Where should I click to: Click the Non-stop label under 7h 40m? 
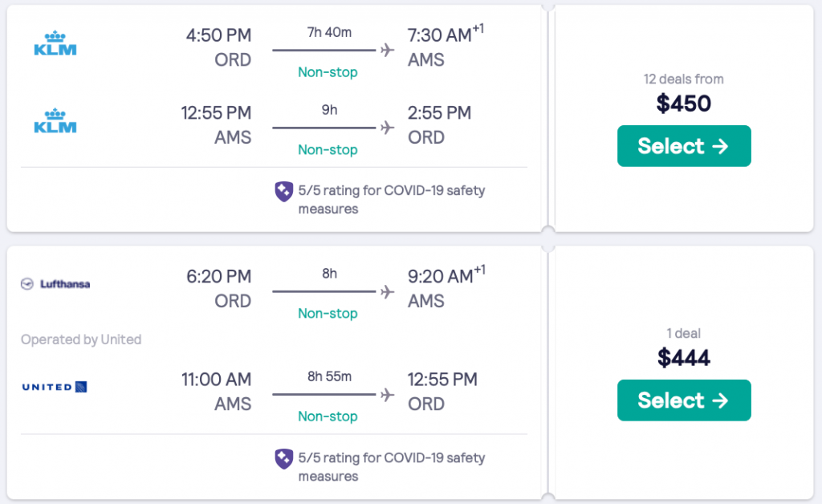click(x=328, y=72)
